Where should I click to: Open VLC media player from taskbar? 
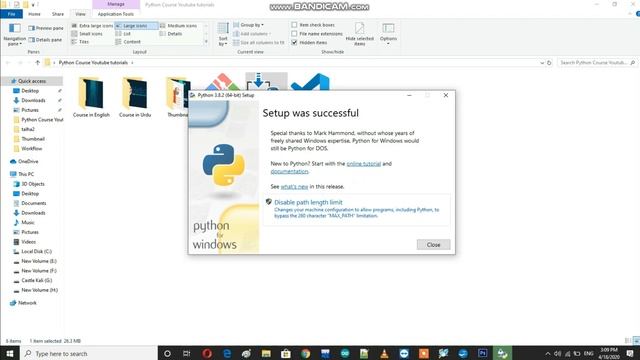click(x=384, y=353)
